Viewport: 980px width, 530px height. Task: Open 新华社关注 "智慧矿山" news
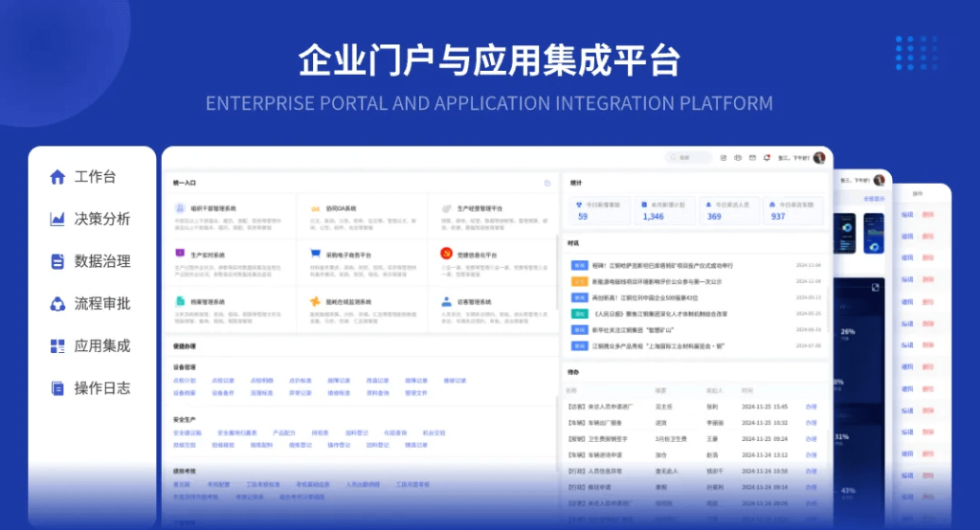pyautogui.click(x=696, y=330)
